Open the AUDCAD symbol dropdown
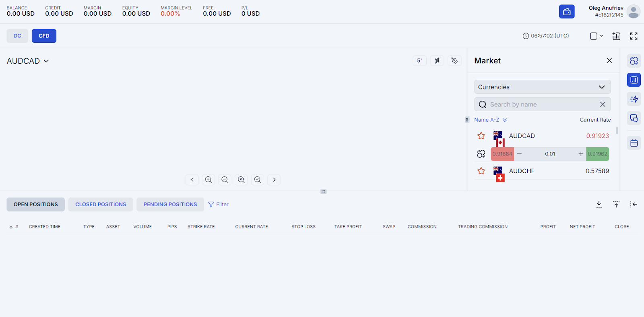 tap(28, 61)
